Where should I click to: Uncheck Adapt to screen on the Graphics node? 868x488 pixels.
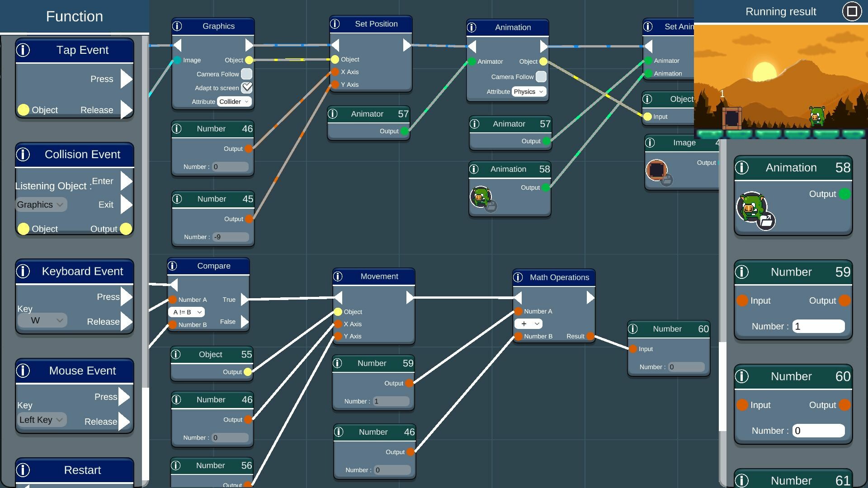pos(246,87)
